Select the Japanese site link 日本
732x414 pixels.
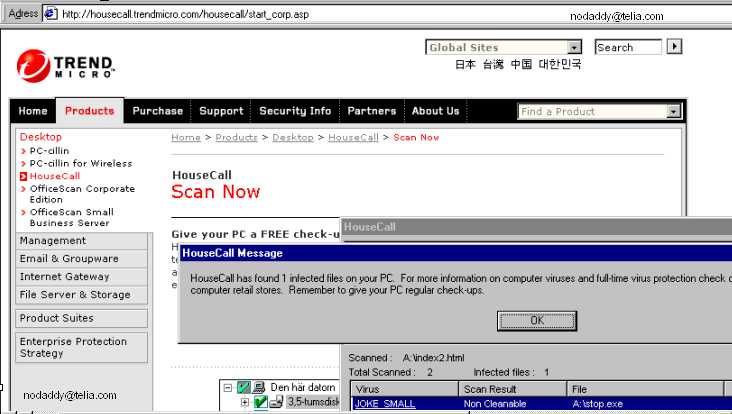tap(465, 64)
